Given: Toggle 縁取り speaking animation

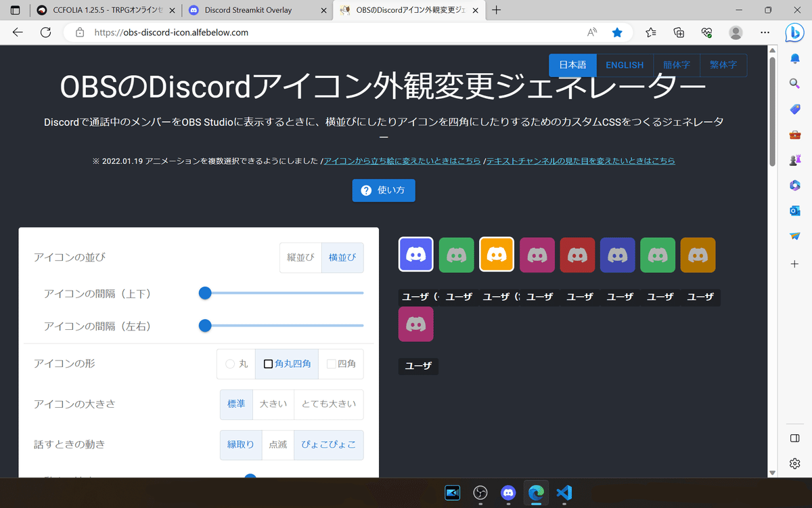Looking at the screenshot, I should pyautogui.click(x=240, y=444).
